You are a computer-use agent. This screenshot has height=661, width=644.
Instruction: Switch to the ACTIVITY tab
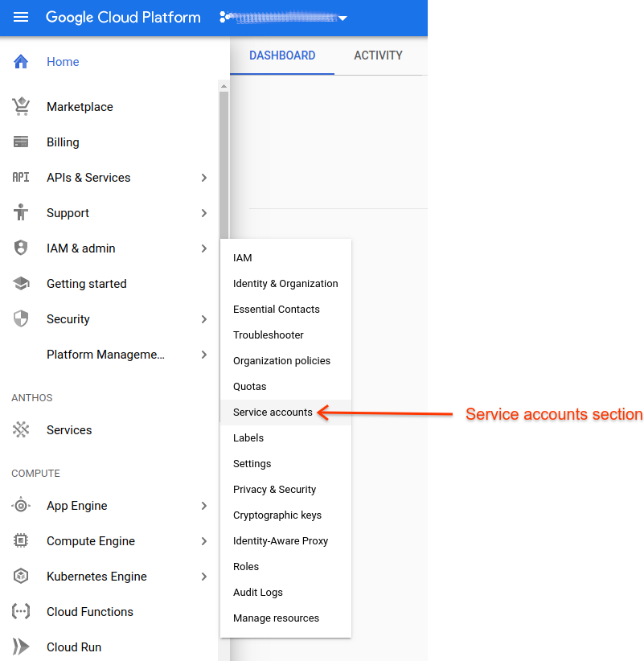(x=378, y=55)
